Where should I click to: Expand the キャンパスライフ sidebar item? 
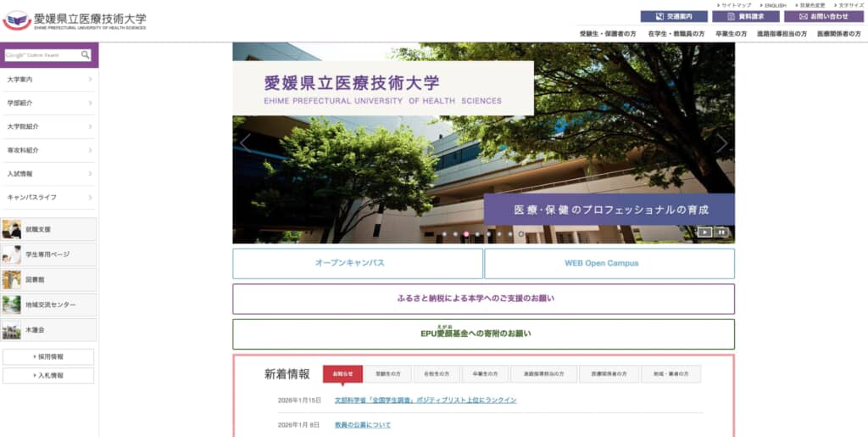(49, 197)
